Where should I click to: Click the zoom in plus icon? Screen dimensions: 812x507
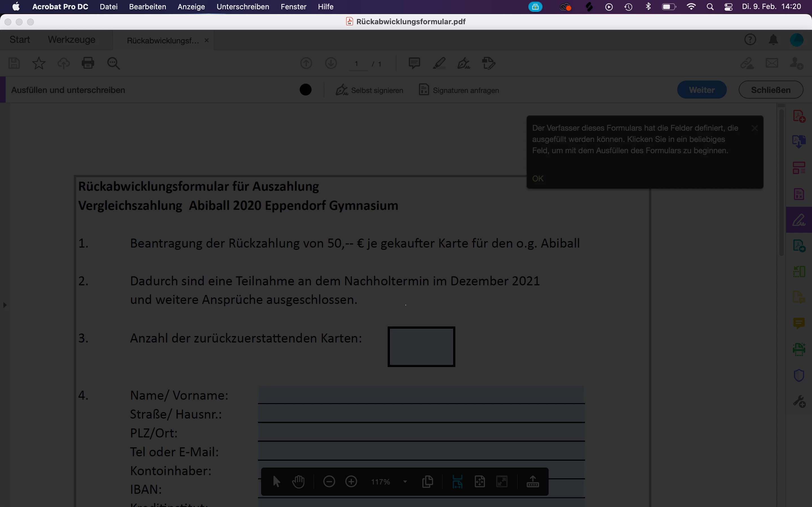(x=351, y=482)
